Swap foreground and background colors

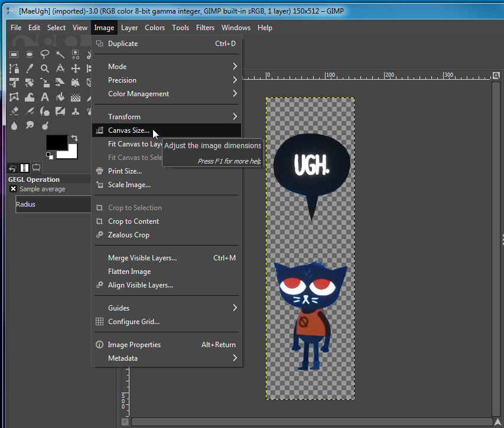pos(74,138)
